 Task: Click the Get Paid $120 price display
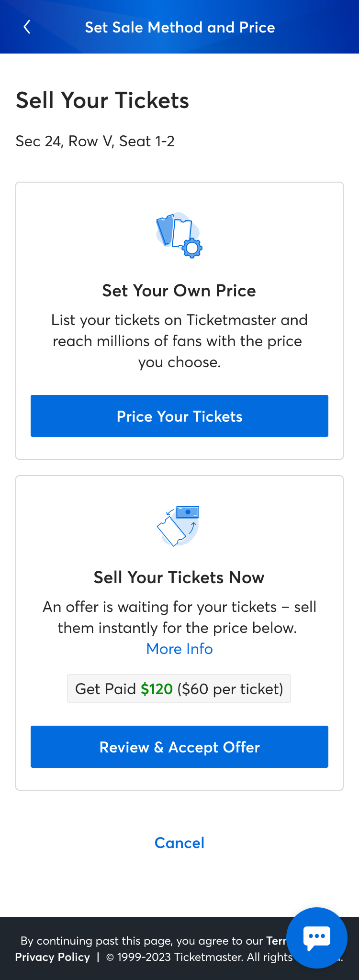[x=179, y=688]
